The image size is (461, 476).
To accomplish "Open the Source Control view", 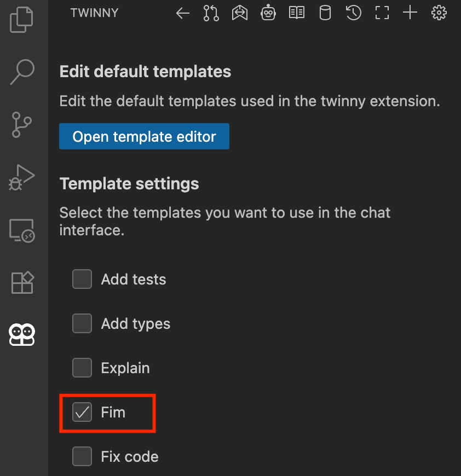I will 22,125.
